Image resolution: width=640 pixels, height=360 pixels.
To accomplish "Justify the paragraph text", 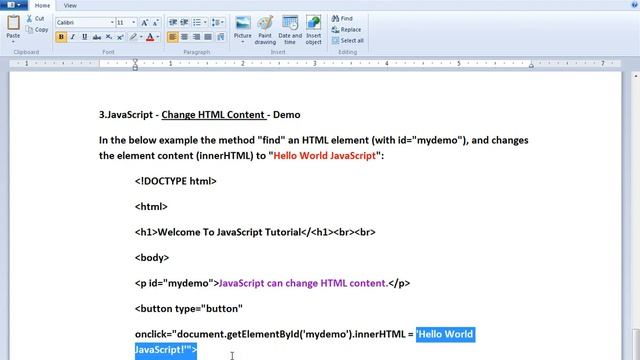I will (x=208, y=37).
